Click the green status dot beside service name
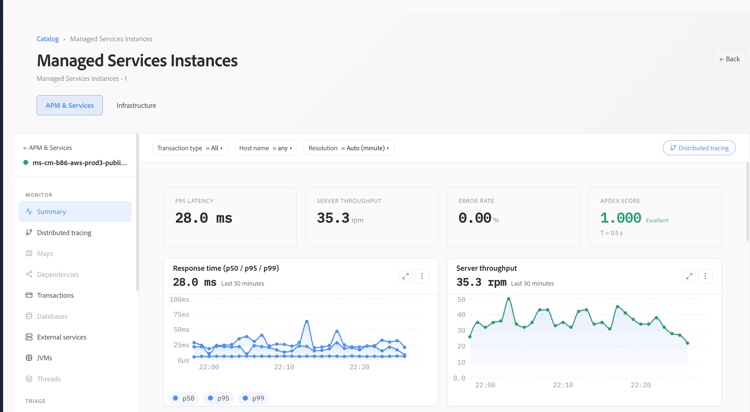This screenshot has width=750, height=412. coord(26,163)
